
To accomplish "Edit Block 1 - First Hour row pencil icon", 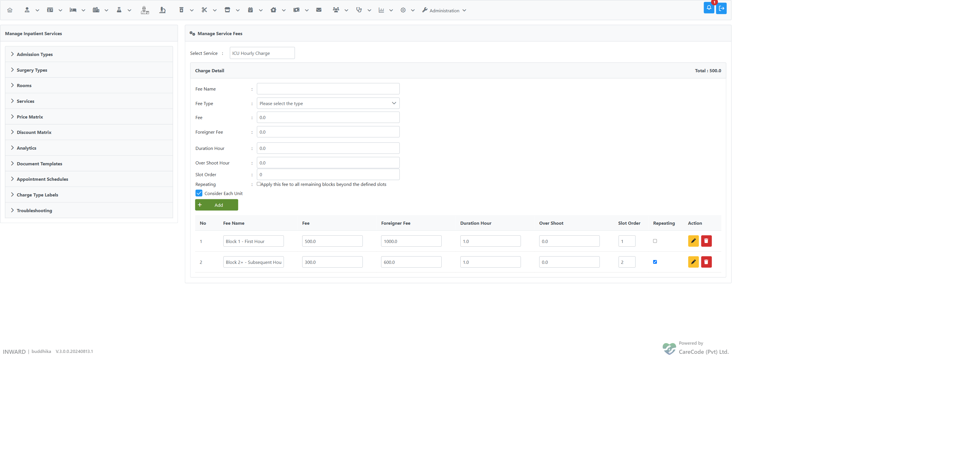I will (x=694, y=241).
